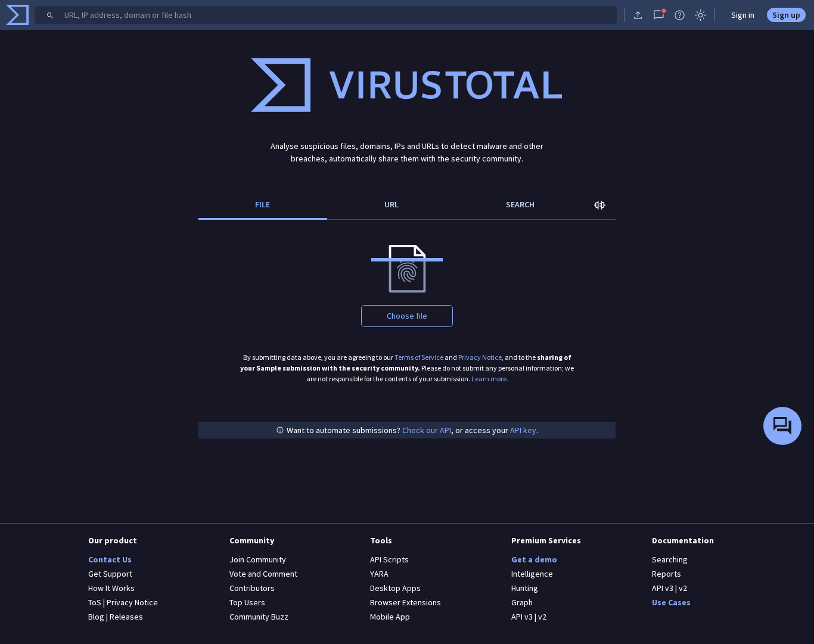Image resolution: width=814 pixels, height=644 pixels.
Task: Select the FILE tab
Action: pyautogui.click(x=263, y=205)
